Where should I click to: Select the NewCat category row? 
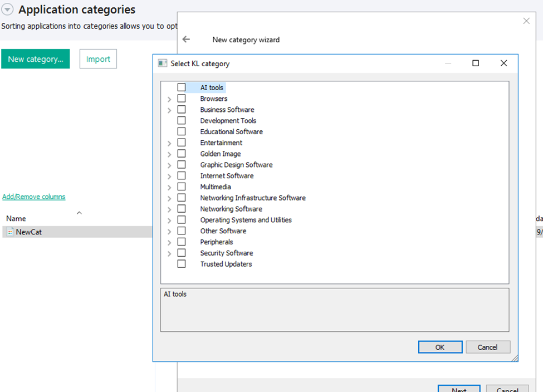point(77,232)
